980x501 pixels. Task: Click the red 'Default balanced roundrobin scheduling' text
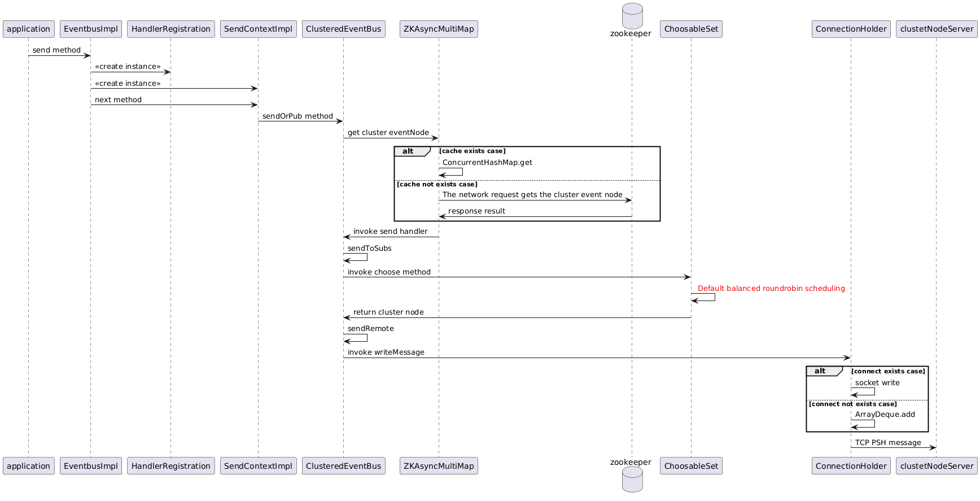coord(771,289)
